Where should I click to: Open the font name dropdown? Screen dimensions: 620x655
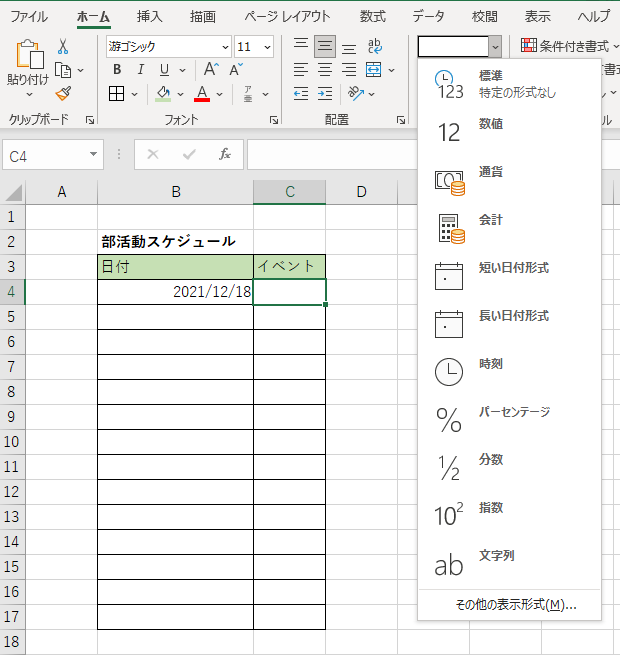pos(224,47)
